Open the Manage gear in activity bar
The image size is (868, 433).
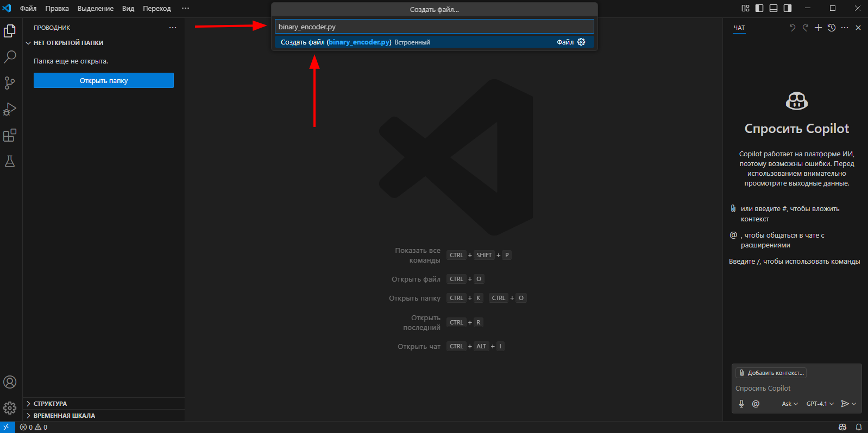(x=10, y=408)
